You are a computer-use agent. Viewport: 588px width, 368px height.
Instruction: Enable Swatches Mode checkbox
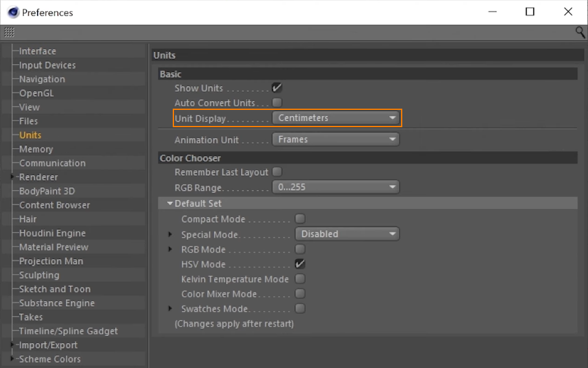tap(300, 308)
